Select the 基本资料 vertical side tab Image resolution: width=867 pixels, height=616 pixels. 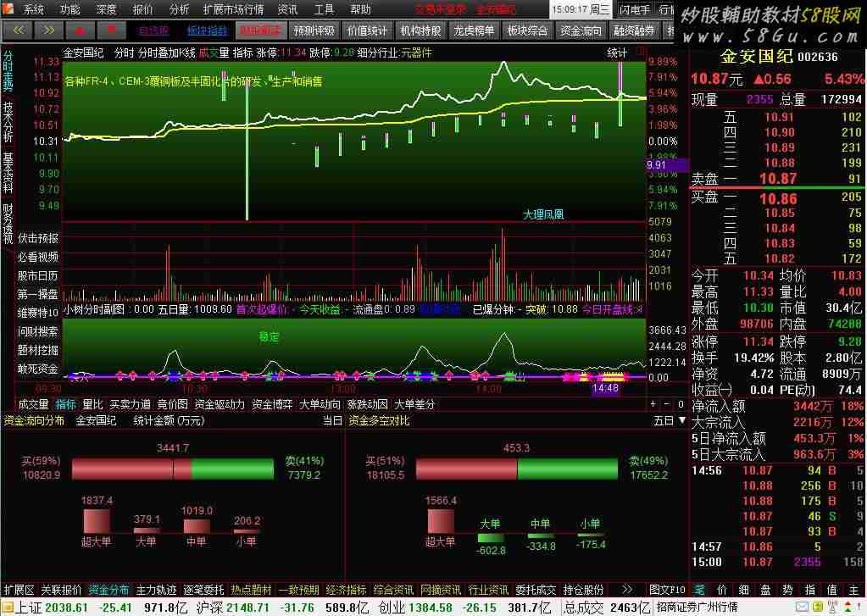tap(8, 172)
